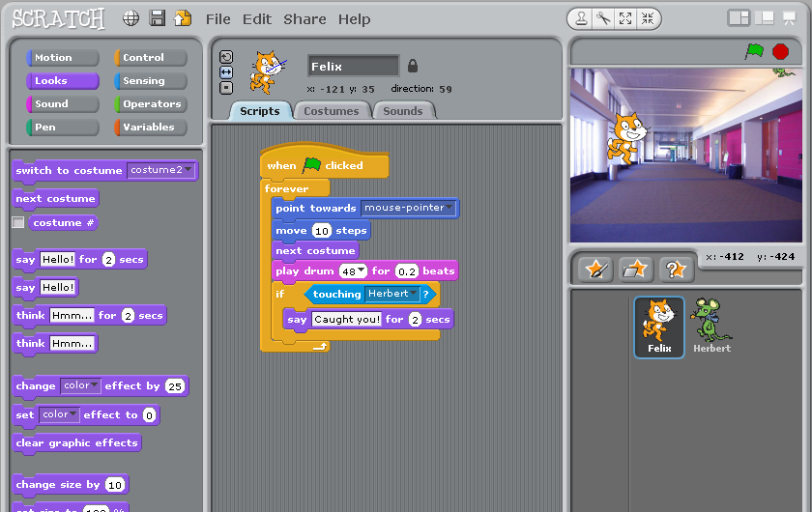Open the Edit menu
The width and height of the screenshot is (812, 512).
pyautogui.click(x=257, y=19)
